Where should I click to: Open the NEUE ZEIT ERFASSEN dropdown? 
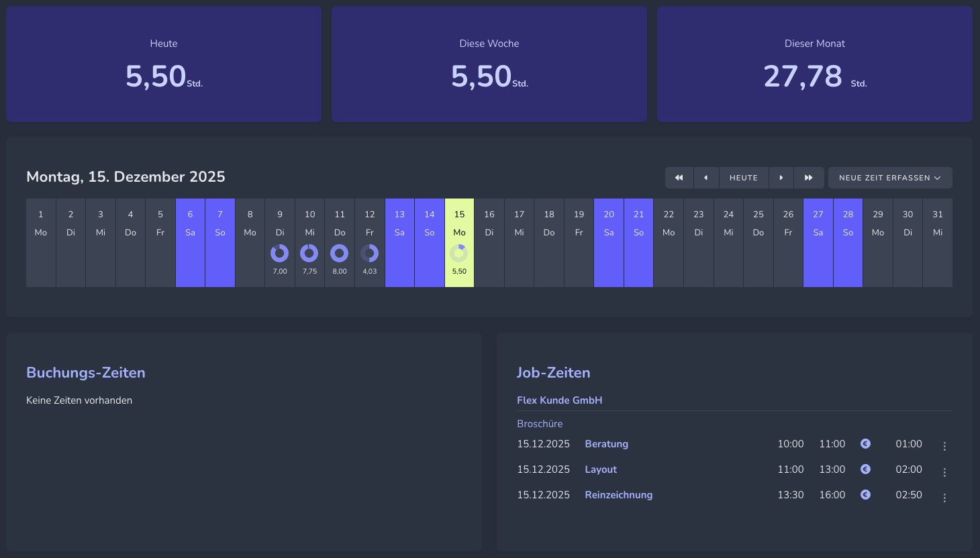pos(890,177)
